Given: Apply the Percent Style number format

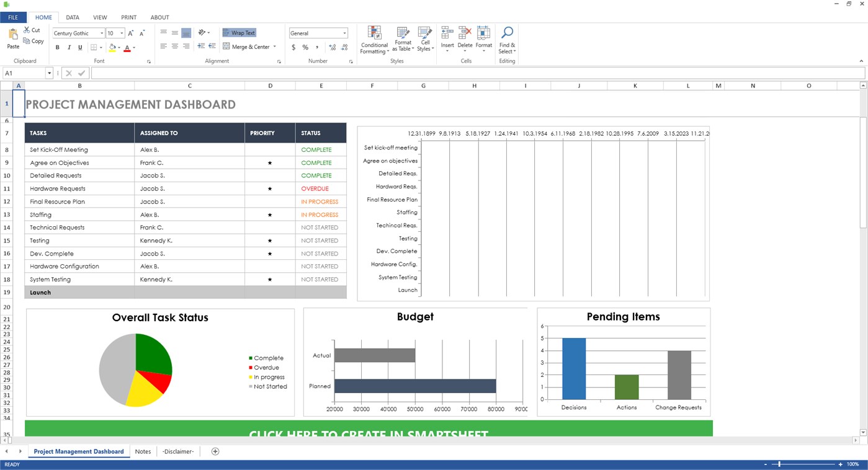Looking at the screenshot, I should (x=305, y=47).
